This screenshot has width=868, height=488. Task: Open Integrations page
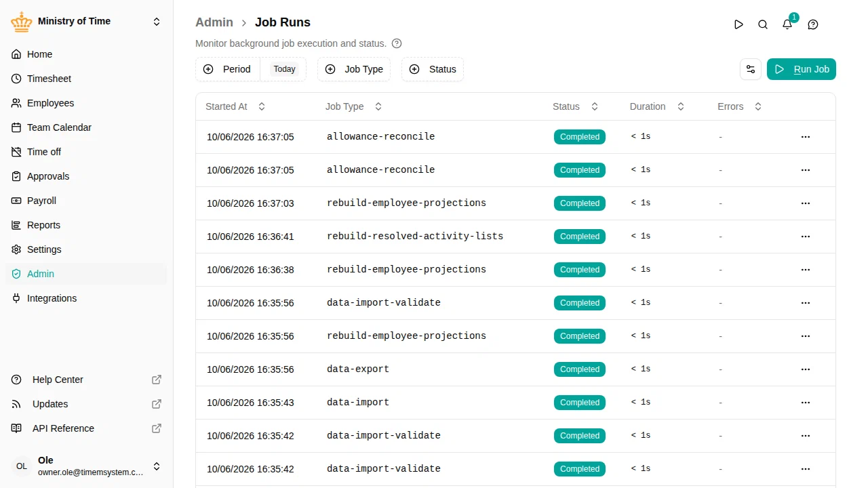point(86,298)
